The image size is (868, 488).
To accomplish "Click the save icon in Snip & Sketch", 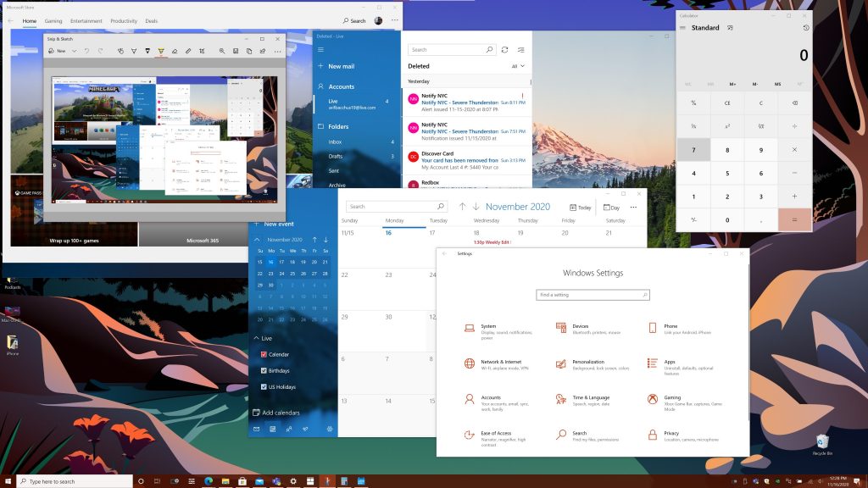I will point(236,51).
